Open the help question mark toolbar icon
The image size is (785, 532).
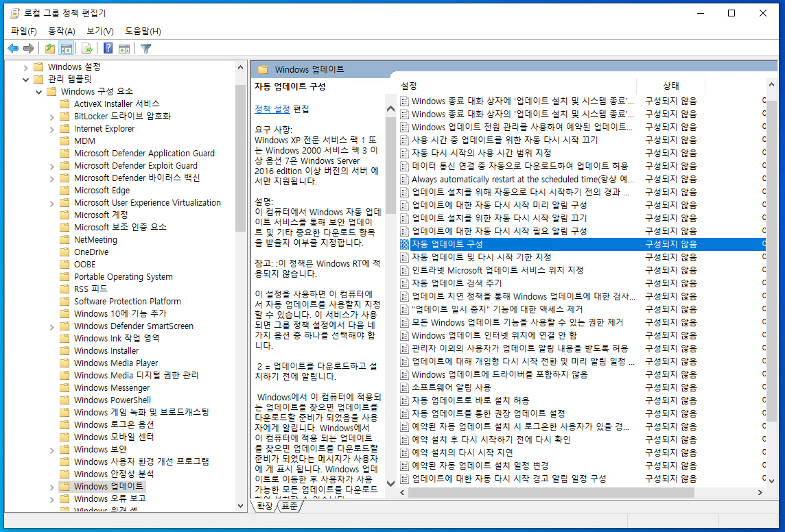pyautogui.click(x=108, y=49)
